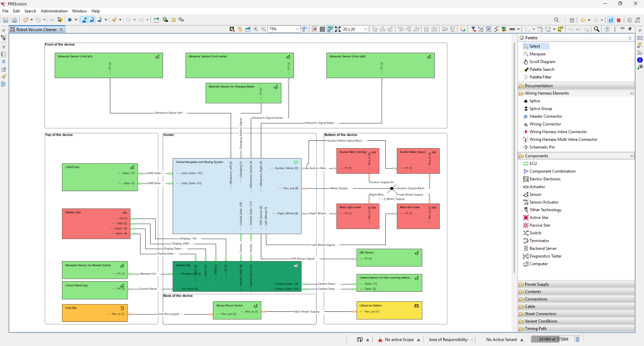Open Palette Filter entry
The height and width of the screenshot is (346, 644).
point(540,77)
